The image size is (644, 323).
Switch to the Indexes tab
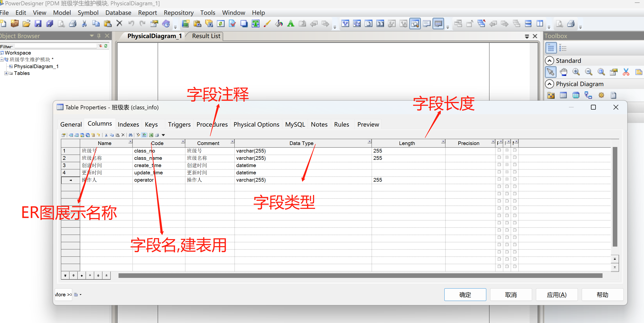click(x=128, y=124)
